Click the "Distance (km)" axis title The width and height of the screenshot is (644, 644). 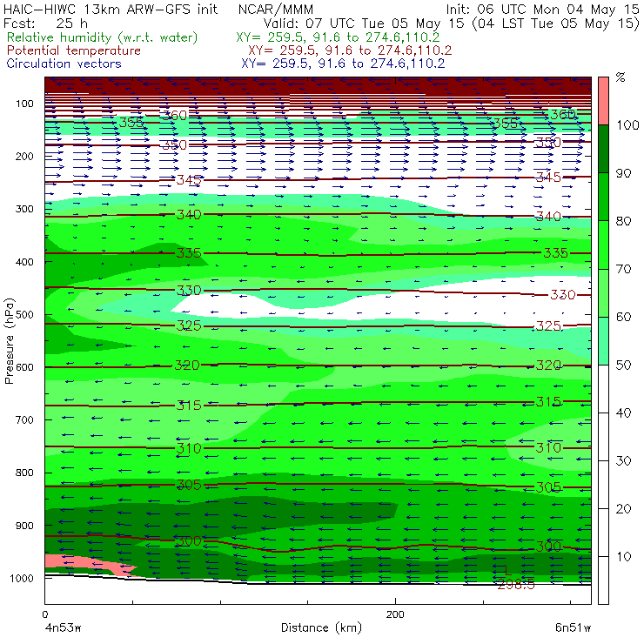coord(322,627)
